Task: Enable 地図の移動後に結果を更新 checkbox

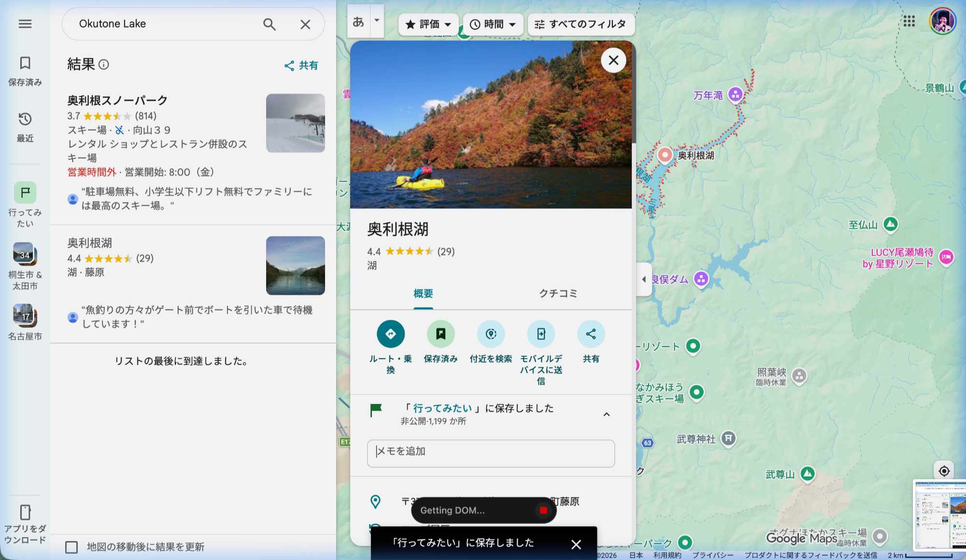Action: [x=71, y=547]
